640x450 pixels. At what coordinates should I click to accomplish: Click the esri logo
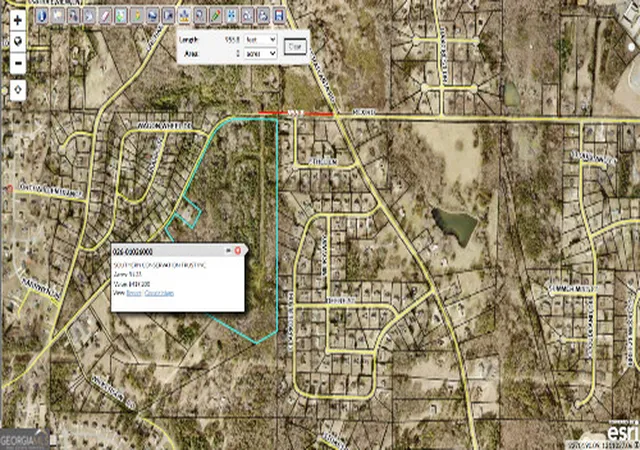pos(622,433)
